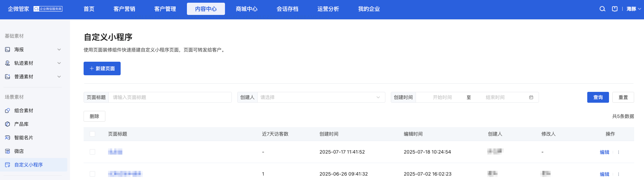Select the 内容中心 nav tab
This screenshot has height=180, width=644.
pyautogui.click(x=206, y=9)
